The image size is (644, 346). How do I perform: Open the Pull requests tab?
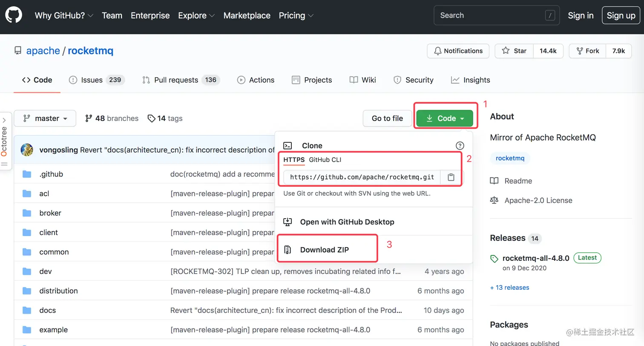pos(181,80)
